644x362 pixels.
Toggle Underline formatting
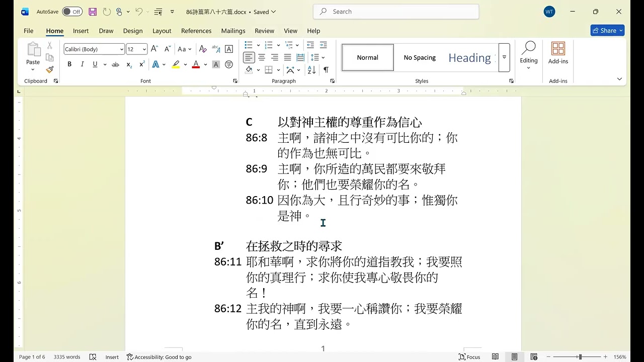[x=95, y=64]
